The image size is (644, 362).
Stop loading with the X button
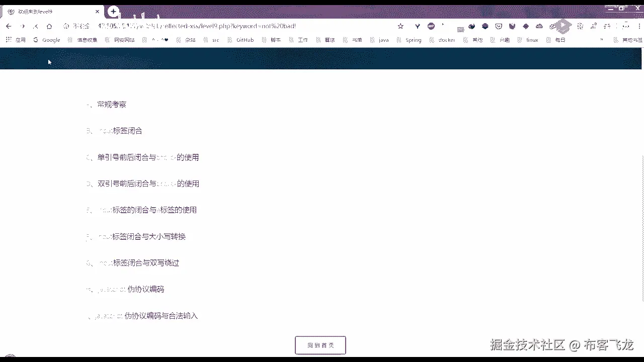click(36, 26)
